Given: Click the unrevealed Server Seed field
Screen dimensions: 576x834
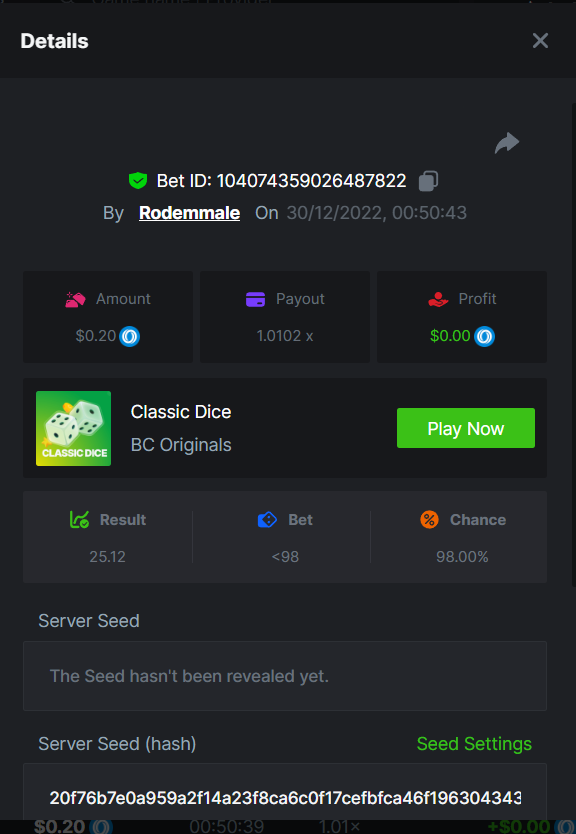Looking at the screenshot, I should coord(285,676).
